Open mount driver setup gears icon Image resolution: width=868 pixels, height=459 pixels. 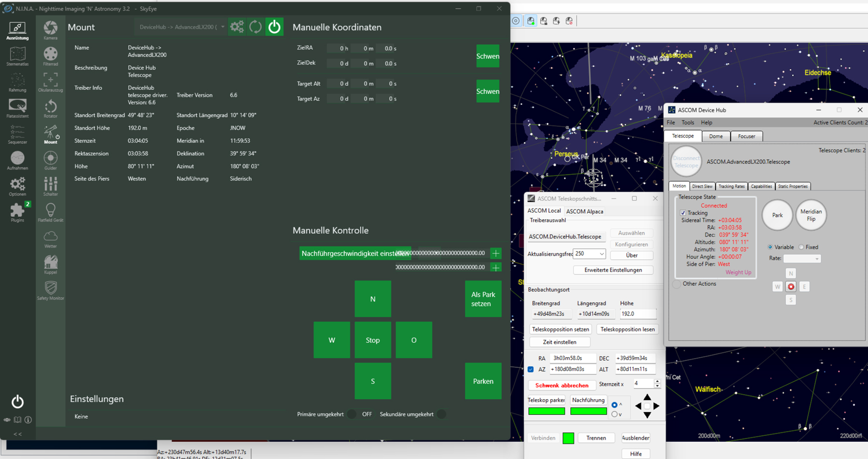[237, 27]
